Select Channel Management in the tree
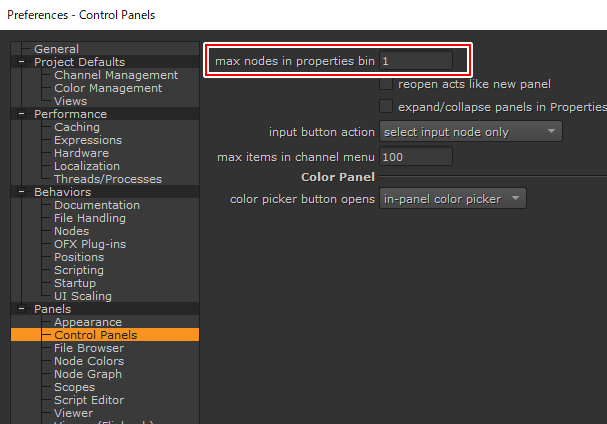 [115, 75]
